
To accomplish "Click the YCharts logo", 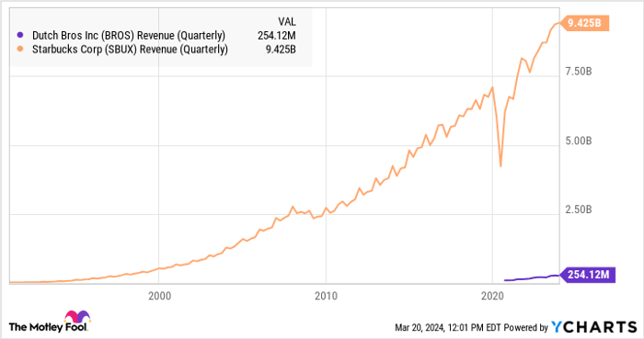I will click(x=594, y=327).
